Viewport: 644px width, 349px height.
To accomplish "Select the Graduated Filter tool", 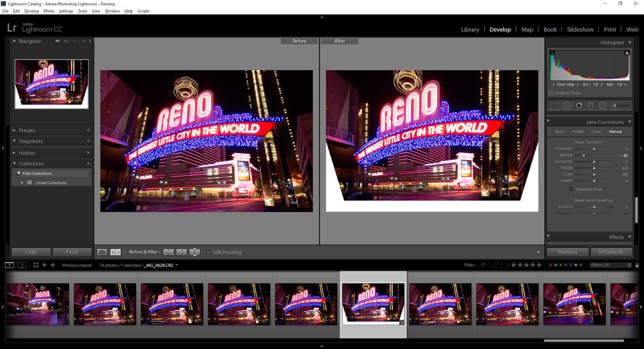I will coord(591,105).
